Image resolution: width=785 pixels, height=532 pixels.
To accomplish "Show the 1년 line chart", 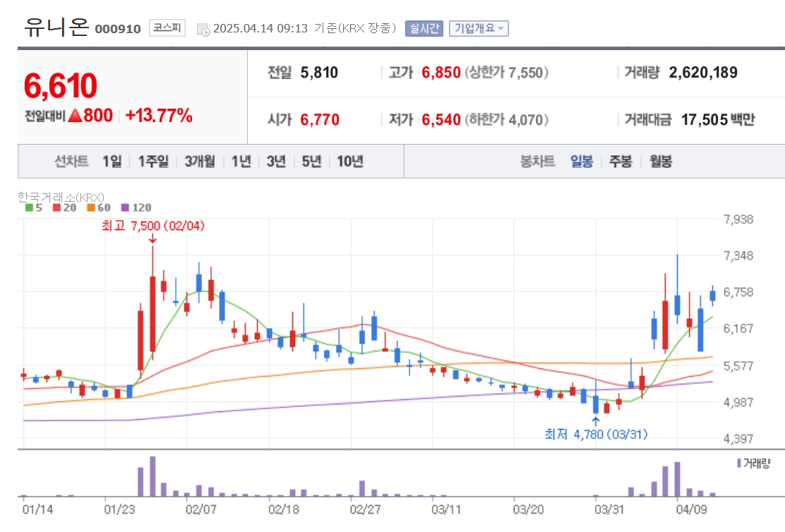I will (x=241, y=161).
